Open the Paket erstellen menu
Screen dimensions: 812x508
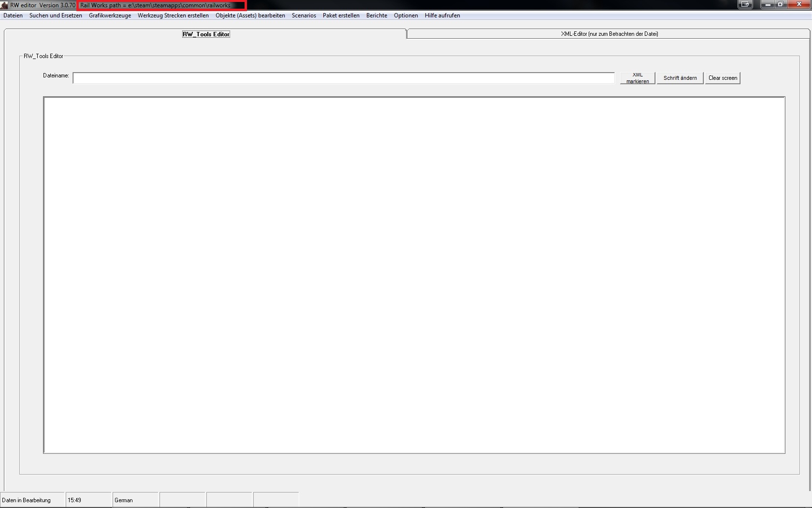(341, 15)
